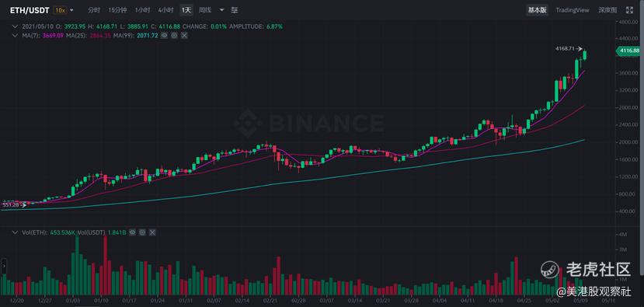The image size is (644, 307).
Task: Click the CHANGE 0.01% value
Action: pyautogui.click(x=218, y=26)
